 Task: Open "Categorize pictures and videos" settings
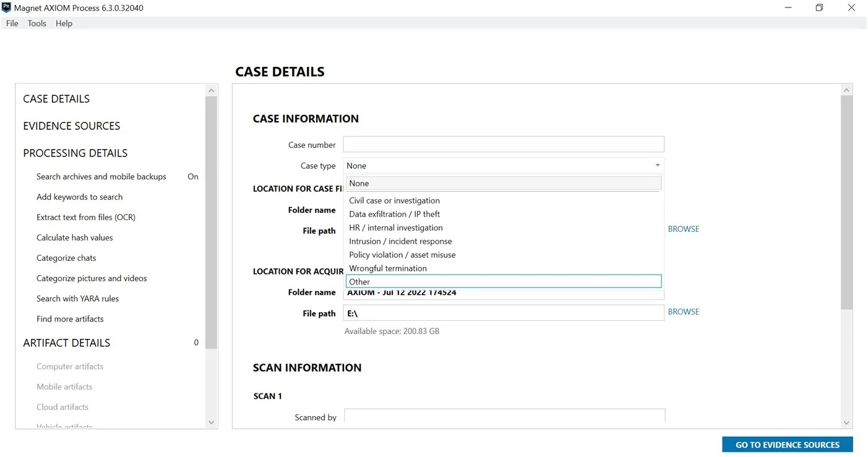click(x=92, y=278)
